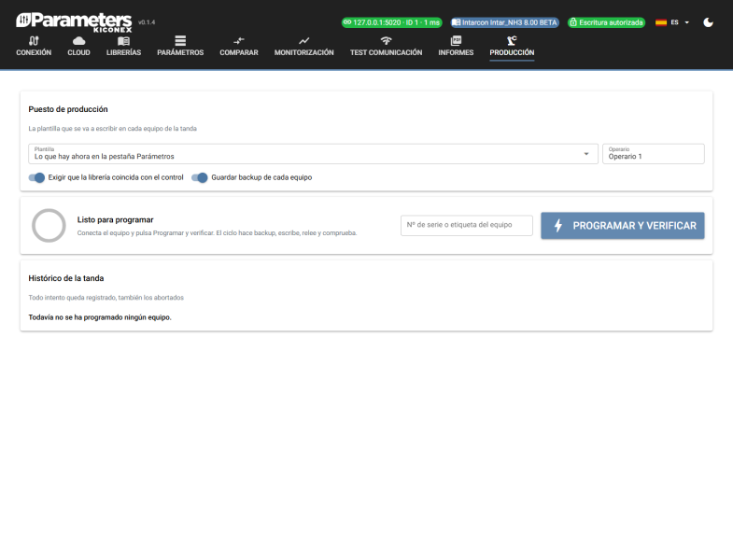Open the Plantilla dropdown

(x=313, y=154)
